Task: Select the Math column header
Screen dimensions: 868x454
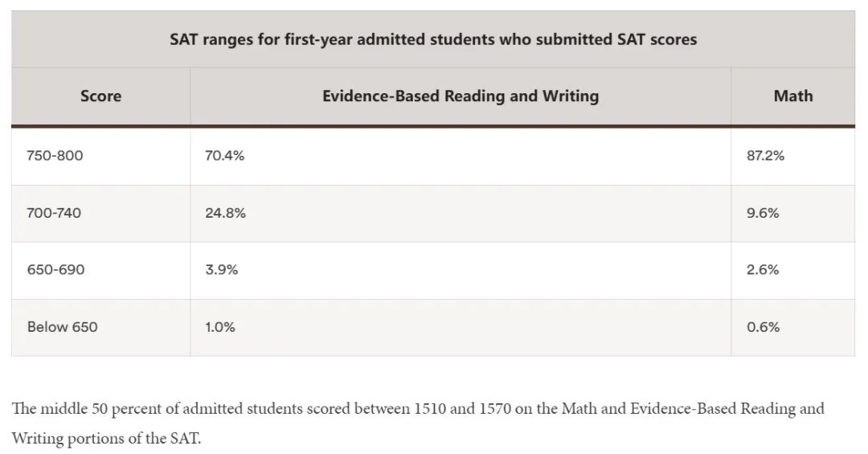Action: tap(793, 96)
